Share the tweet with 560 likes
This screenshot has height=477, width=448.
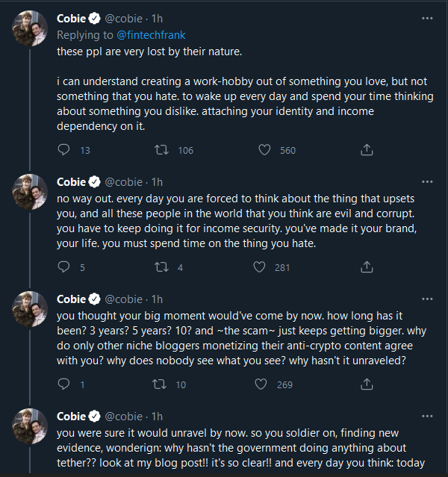(x=367, y=150)
